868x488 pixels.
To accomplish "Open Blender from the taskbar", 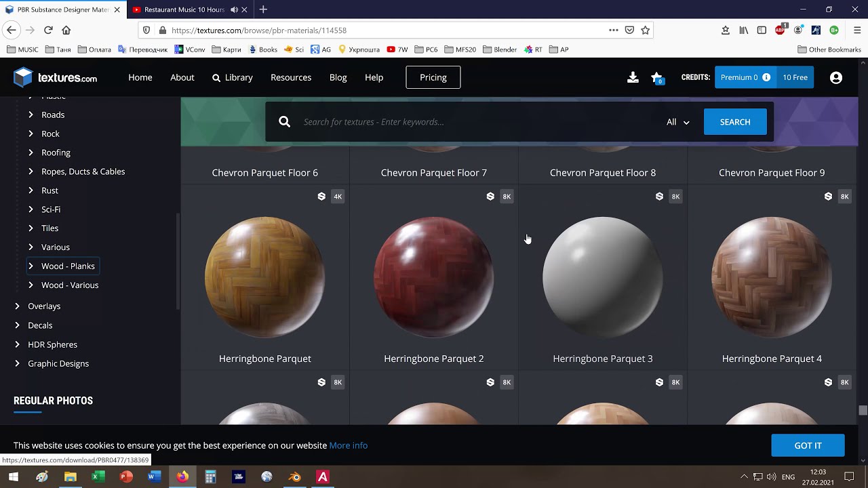I will [x=294, y=477].
